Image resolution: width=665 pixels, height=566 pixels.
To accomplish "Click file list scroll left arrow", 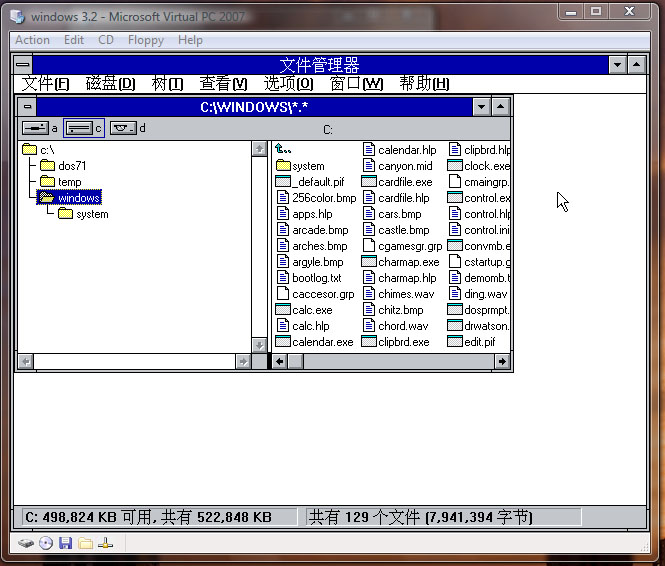I will (279, 362).
